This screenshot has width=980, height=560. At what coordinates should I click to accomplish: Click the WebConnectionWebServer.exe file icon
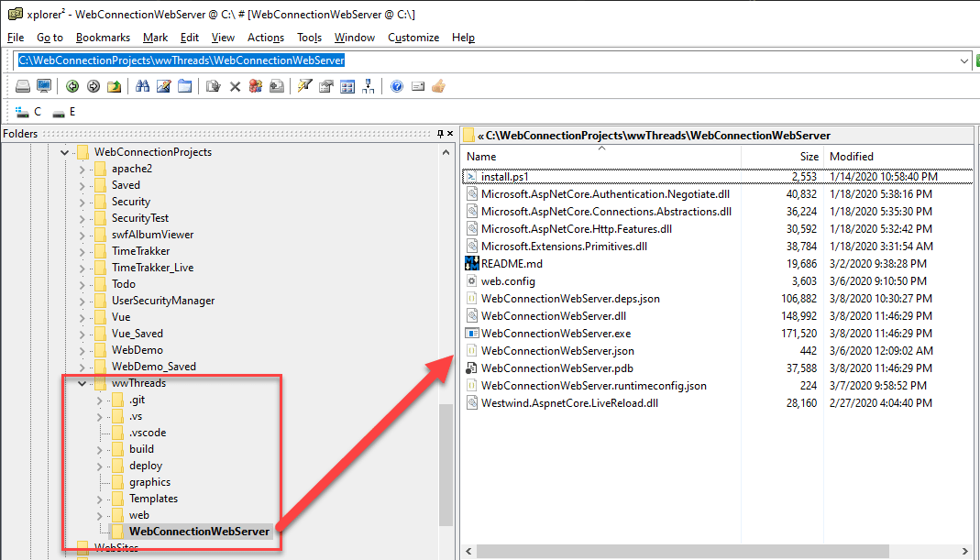[472, 333]
